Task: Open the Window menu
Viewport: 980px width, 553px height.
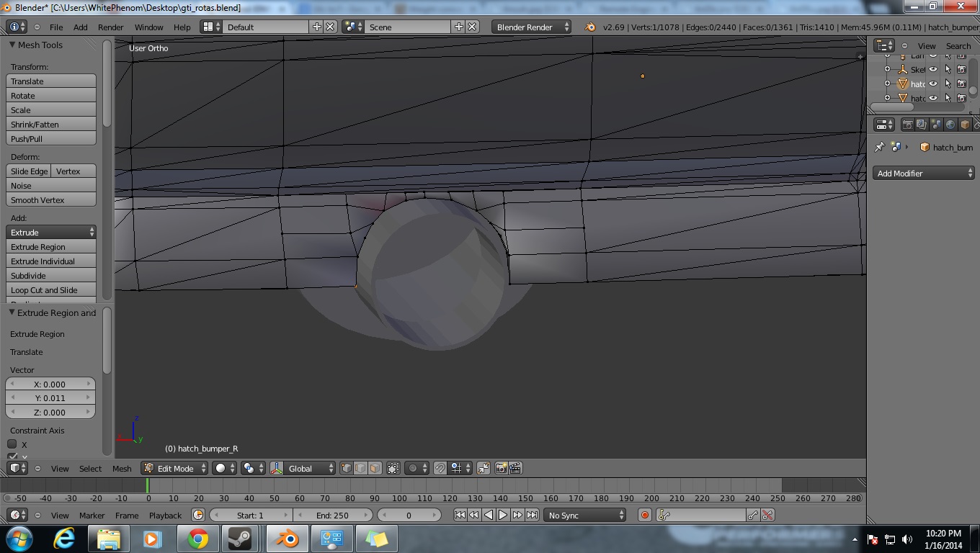Action: (x=148, y=27)
